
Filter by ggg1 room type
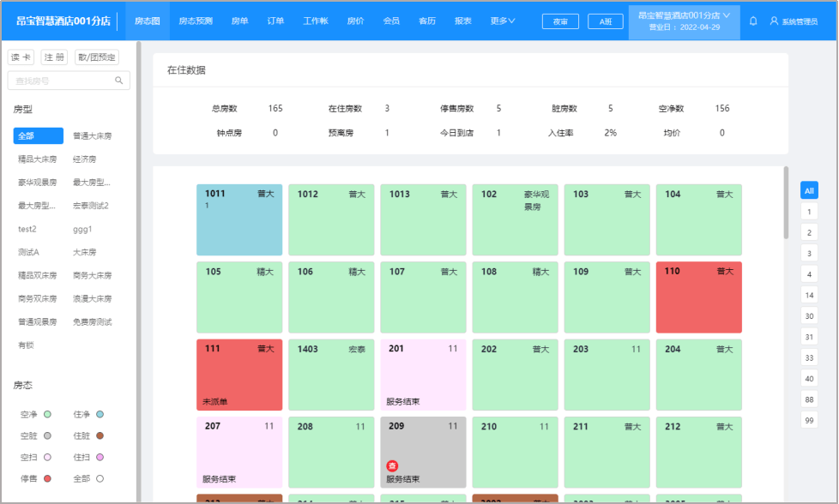coord(82,229)
